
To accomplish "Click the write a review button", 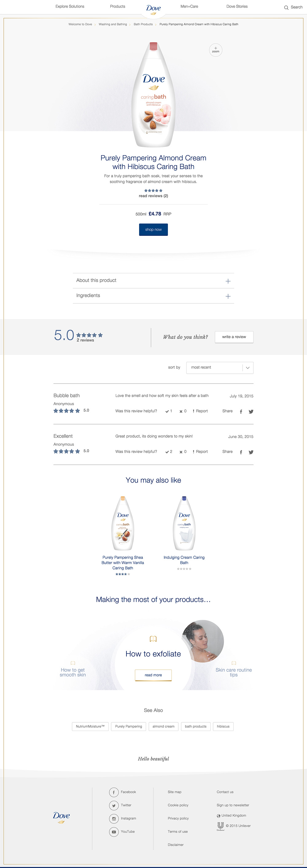I will pos(234,337).
